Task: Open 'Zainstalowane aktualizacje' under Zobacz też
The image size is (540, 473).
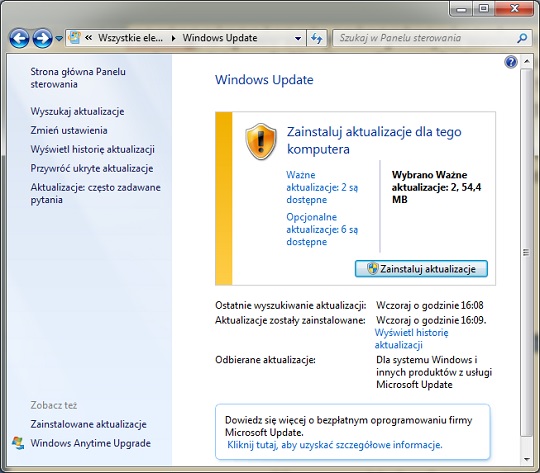Action: tap(89, 424)
